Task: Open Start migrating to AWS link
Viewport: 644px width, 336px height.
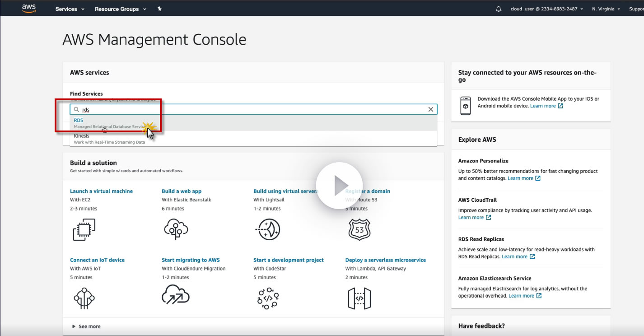Action: [x=191, y=260]
